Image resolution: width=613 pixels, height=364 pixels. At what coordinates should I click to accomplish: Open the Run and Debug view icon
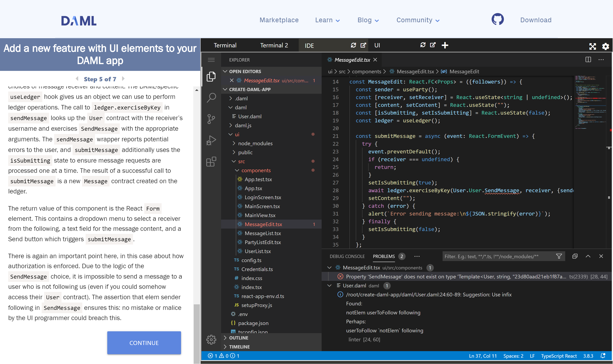(x=211, y=141)
